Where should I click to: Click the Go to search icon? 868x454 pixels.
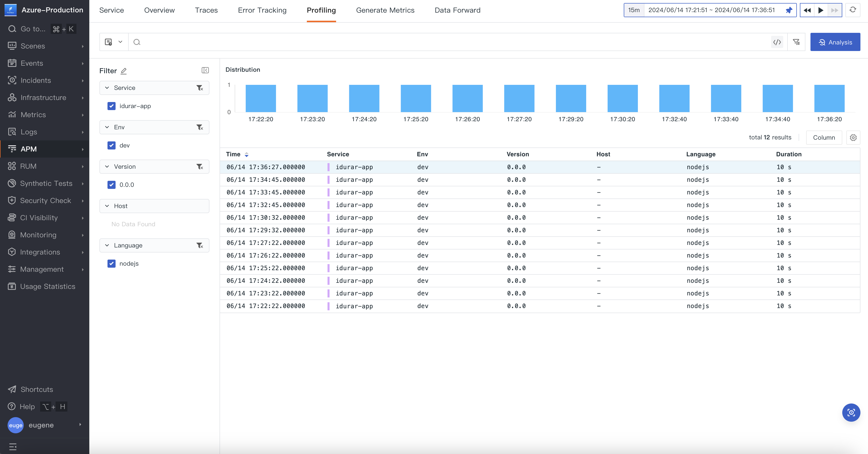click(x=12, y=29)
